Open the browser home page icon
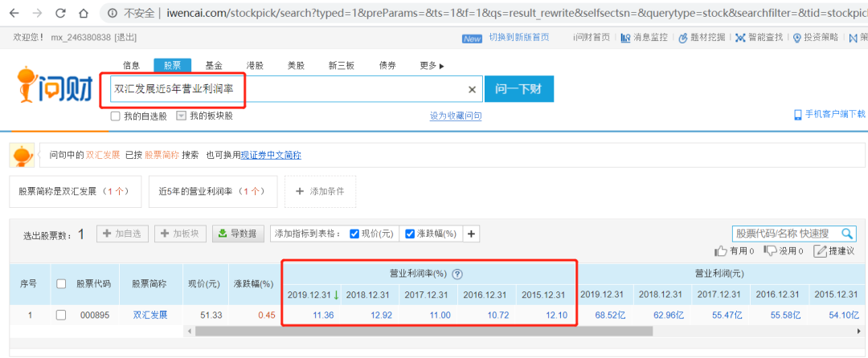868x358 pixels. pos(84,13)
